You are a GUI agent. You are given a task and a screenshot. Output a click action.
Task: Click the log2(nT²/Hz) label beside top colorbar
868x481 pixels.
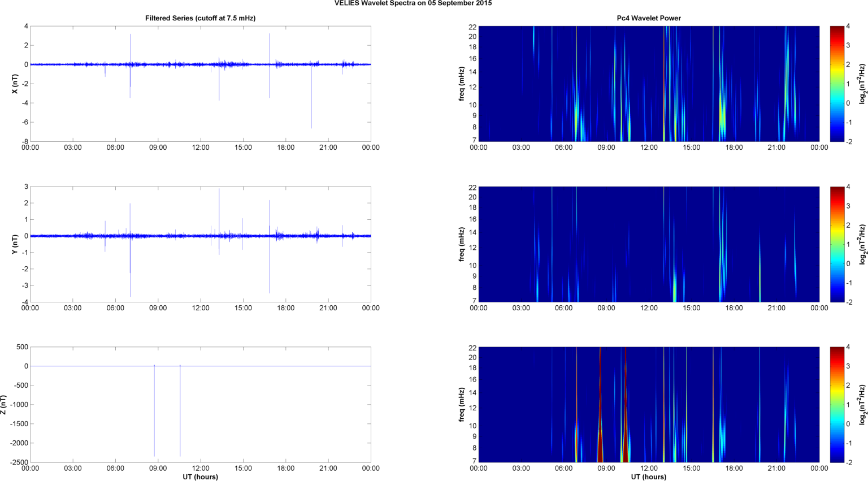[x=862, y=84]
